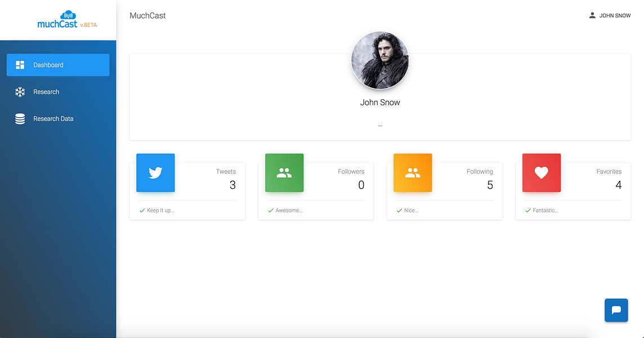Click the Keep It up... text
Viewport: 644px width, 338px height.
160,211
